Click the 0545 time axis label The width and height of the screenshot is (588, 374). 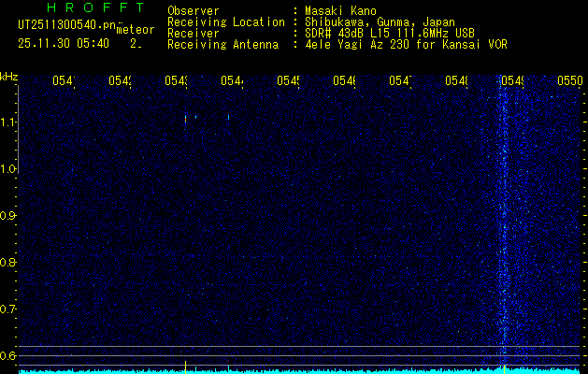tap(288, 80)
